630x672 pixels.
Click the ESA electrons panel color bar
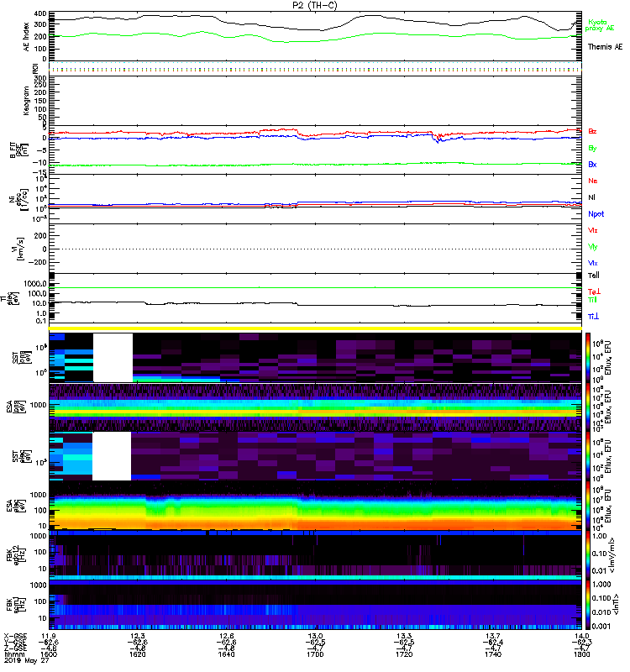[588, 506]
